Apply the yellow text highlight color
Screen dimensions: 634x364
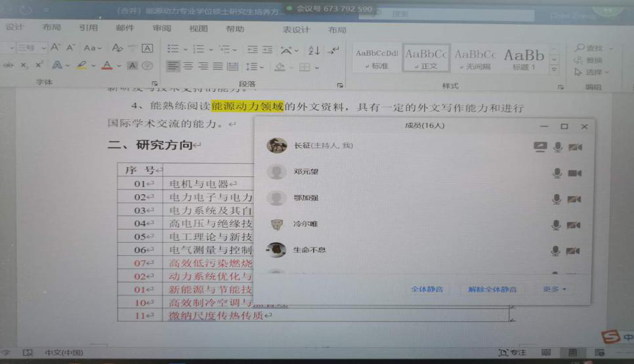[x=81, y=66]
